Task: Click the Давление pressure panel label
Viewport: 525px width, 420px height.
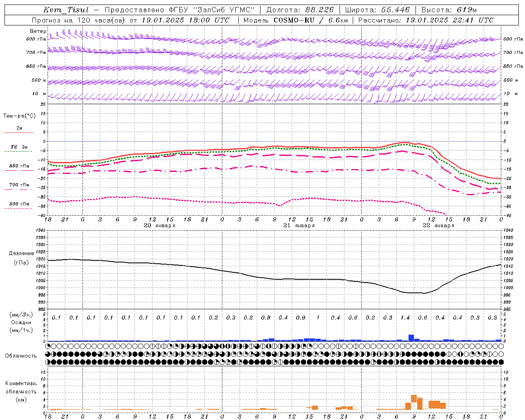Action: (21, 253)
